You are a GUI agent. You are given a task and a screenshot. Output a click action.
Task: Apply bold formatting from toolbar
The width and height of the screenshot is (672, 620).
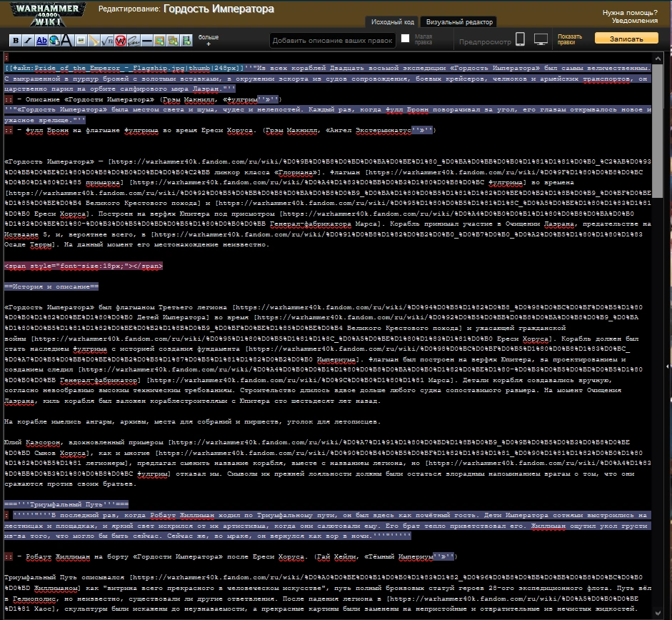click(x=16, y=40)
